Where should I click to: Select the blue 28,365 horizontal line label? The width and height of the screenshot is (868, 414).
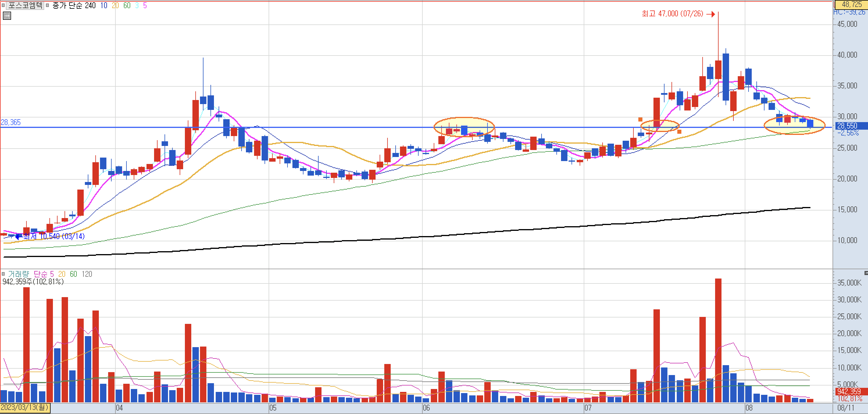click(x=10, y=122)
